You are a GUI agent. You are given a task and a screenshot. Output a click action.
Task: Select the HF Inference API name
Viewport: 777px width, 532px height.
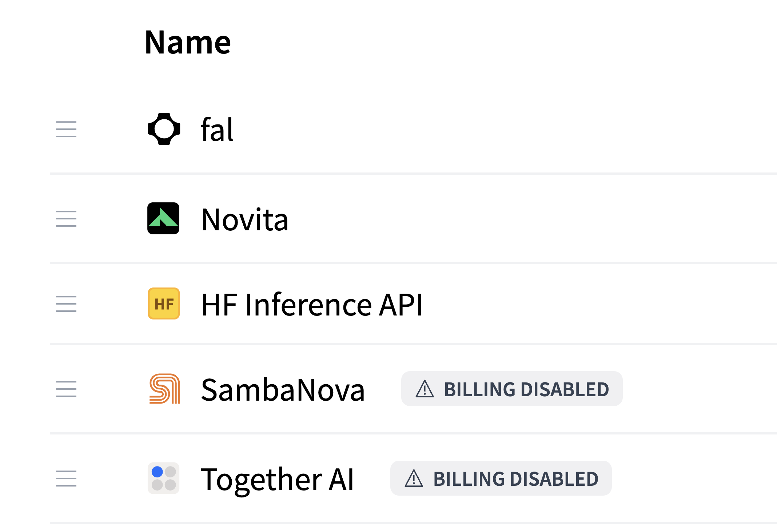pyautogui.click(x=312, y=304)
